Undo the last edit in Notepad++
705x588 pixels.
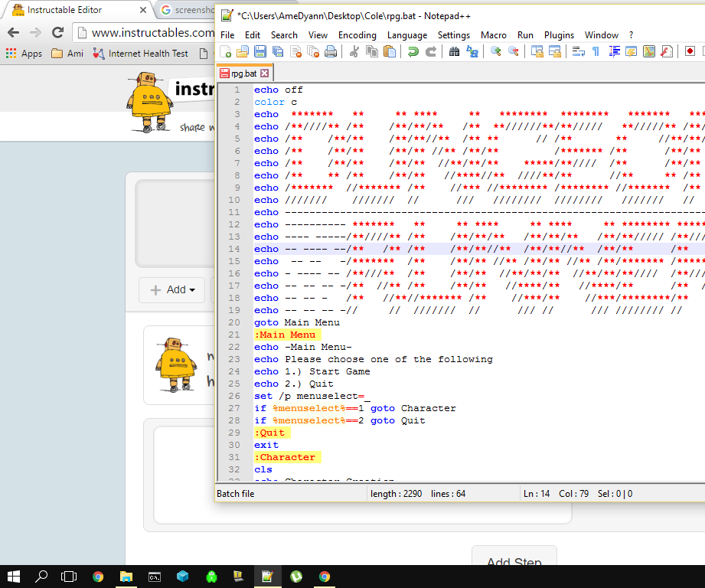(413, 52)
